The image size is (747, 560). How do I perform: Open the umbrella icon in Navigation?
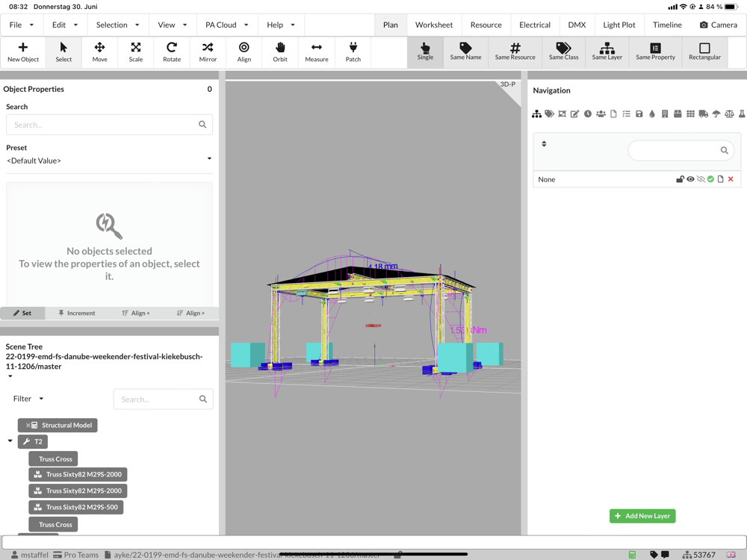click(716, 113)
